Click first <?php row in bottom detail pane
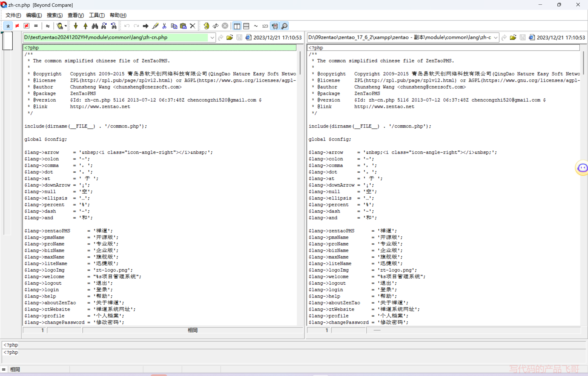588x376 pixels. tap(294, 345)
